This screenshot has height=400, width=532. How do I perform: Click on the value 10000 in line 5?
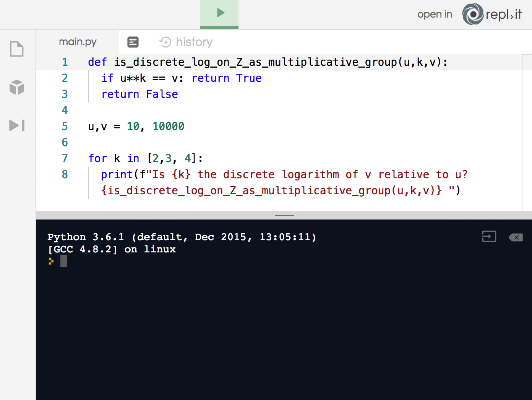(168, 126)
